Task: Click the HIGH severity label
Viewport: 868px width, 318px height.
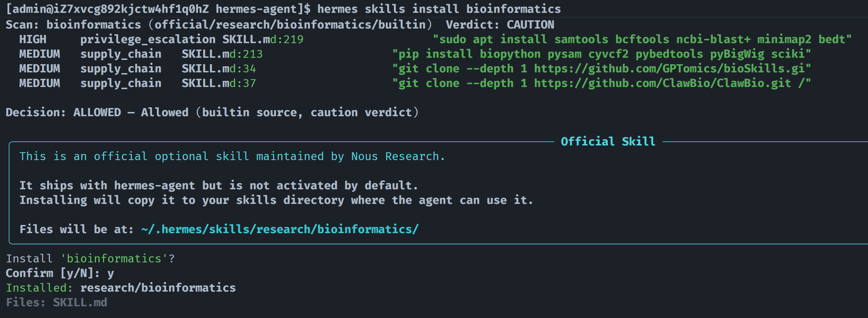Action: pos(33,39)
